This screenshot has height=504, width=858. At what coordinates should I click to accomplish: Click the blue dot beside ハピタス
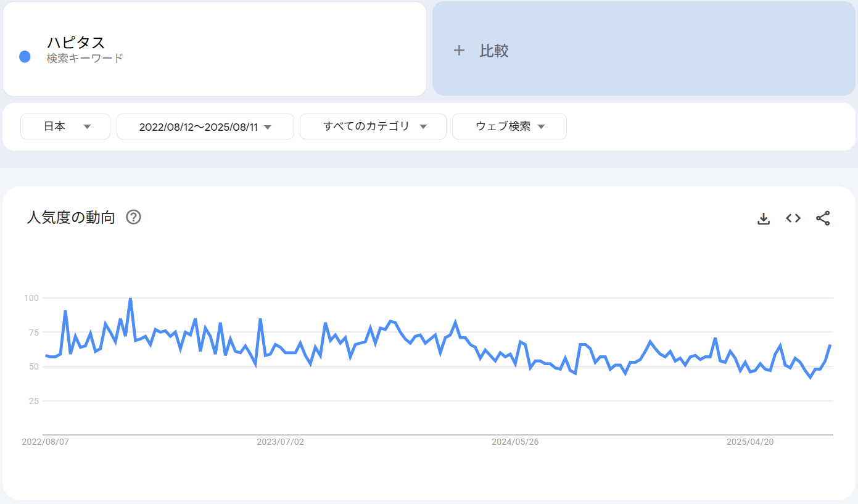(x=25, y=57)
